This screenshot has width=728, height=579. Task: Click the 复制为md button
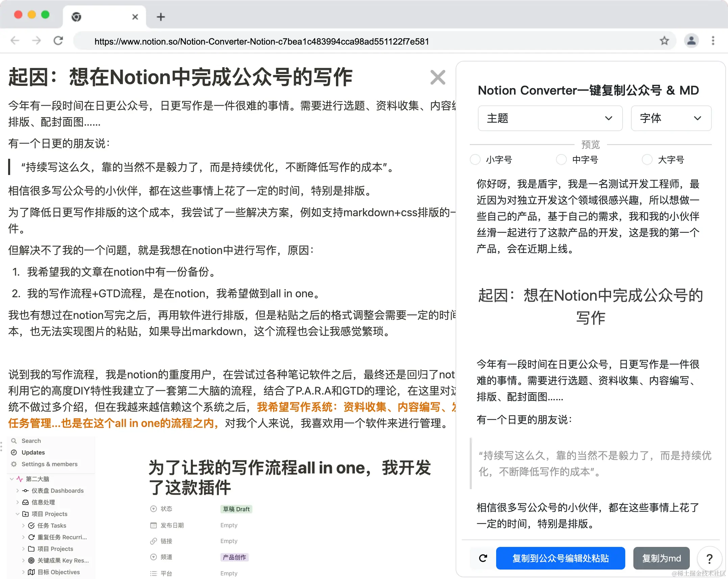661,558
